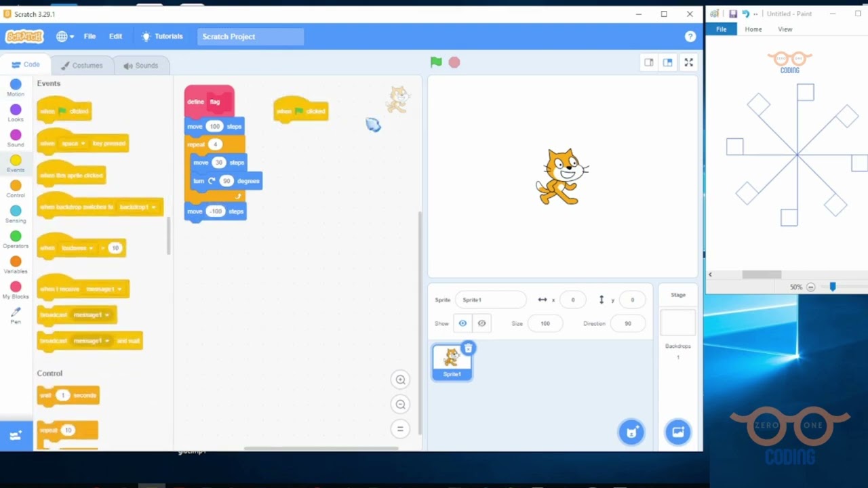Open the Scratch Edit menu

116,37
